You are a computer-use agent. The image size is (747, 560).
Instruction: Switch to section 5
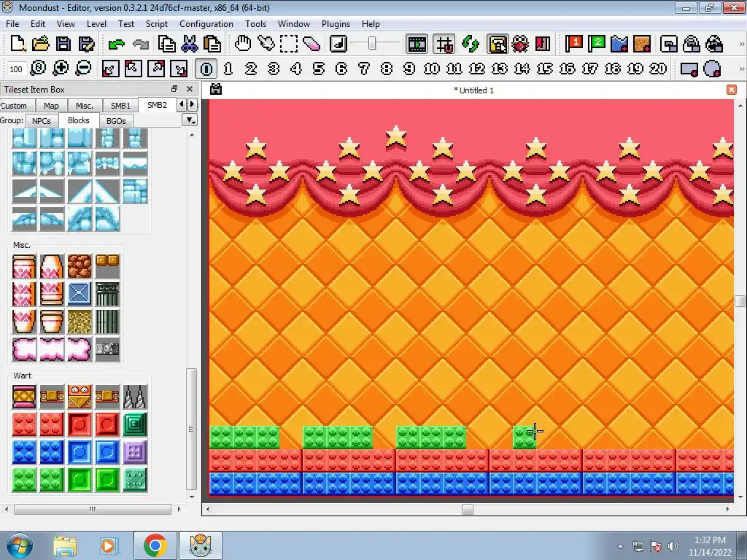click(319, 69)
